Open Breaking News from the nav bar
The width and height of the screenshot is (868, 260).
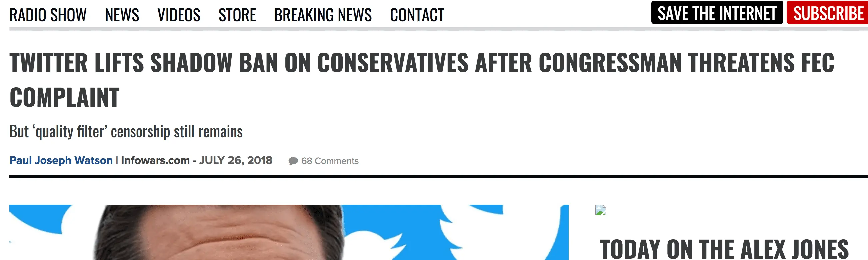323,15
